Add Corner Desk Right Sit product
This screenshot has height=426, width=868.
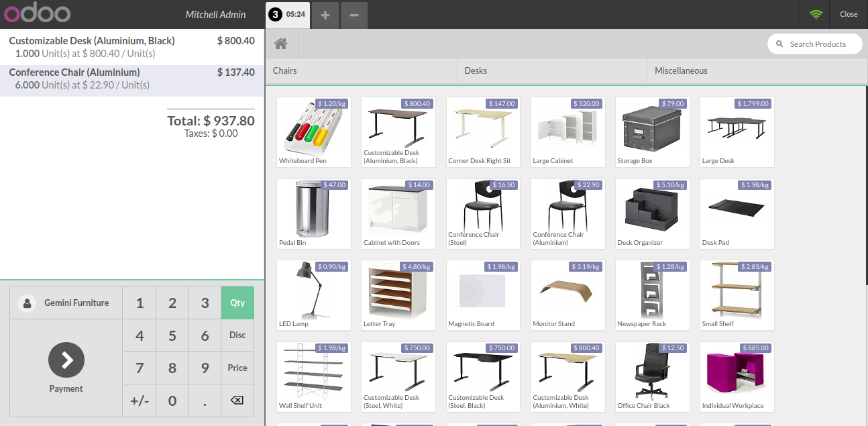(x=483, y=132)
